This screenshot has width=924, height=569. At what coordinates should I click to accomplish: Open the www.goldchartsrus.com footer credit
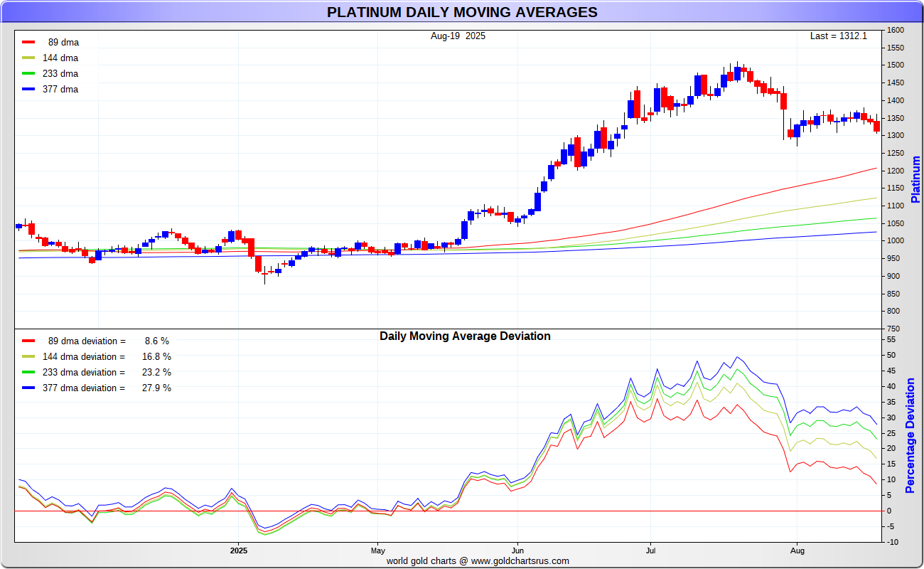pos(520,560)
